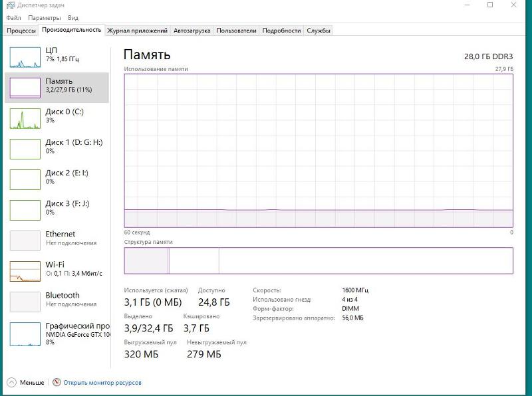Click the Невыгружаемый пул value 279 МБ
The width and height of the screenshot is (532, 396).
[204, 354]
